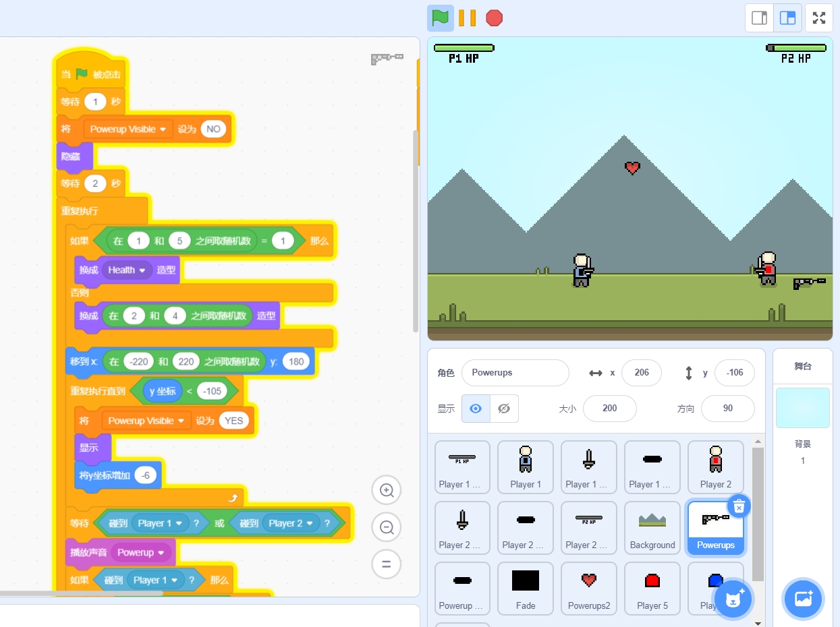Image resolution: width=840 pixels, height=627 pixels.
Task: Select the Player 1 sword sprite
Action: tap(589, 467)
